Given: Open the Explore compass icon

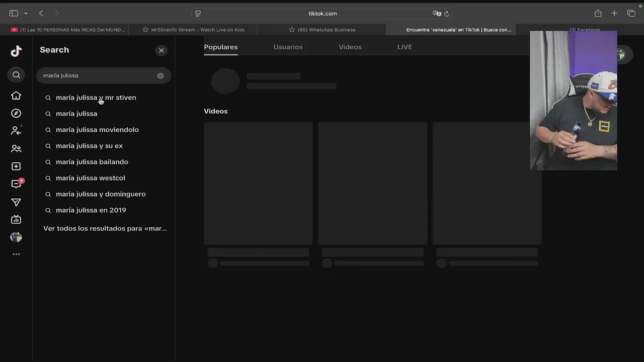Looking at the screenshot, I should [x=16, y=113].
